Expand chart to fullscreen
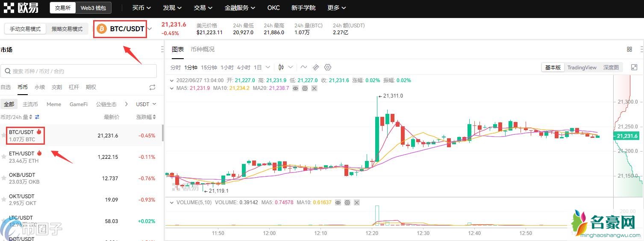The height and width of the screenshot is (241, 644). click(x=634, y=67)
